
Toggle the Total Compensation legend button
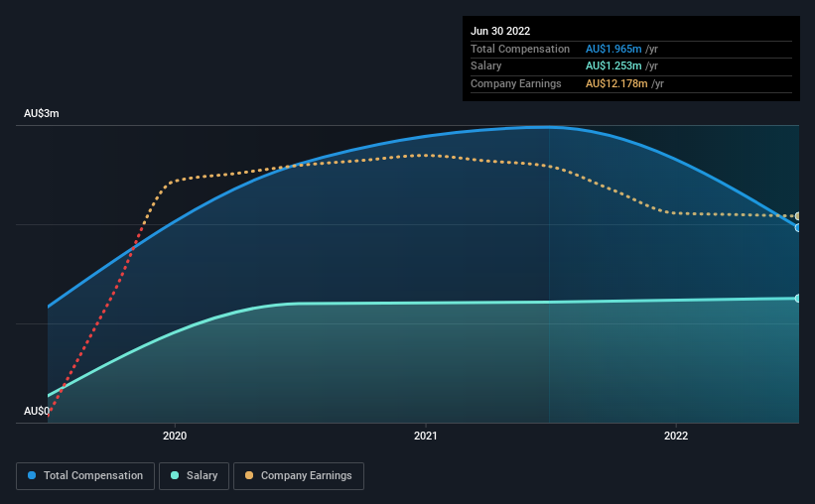[x=85, y=476]
